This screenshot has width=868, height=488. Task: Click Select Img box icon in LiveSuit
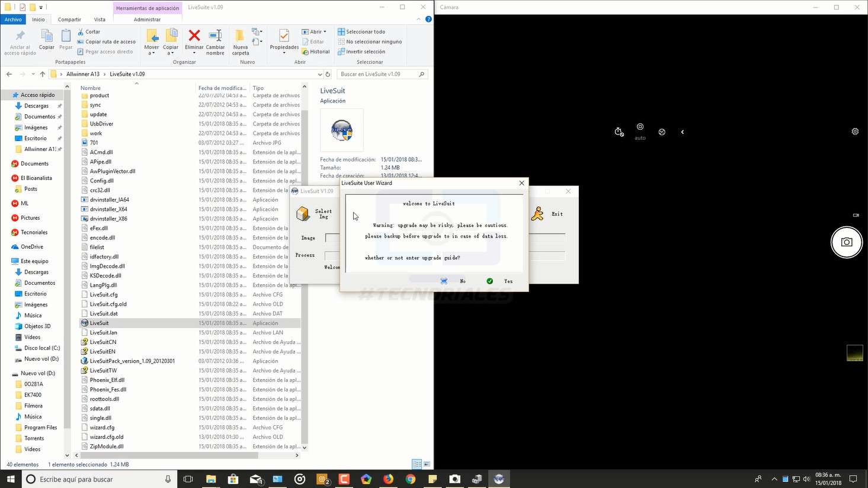303,214
